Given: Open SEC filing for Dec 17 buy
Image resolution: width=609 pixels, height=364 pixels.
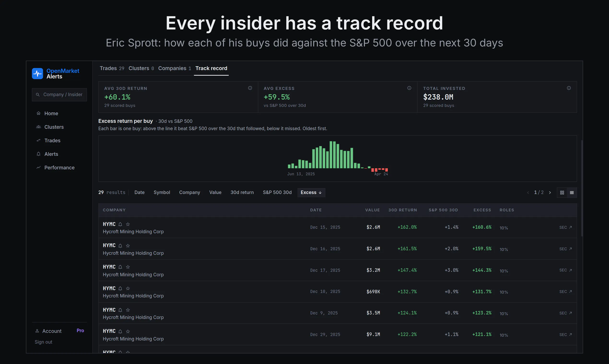Looking at the screenshot, I should coord(566,270).
